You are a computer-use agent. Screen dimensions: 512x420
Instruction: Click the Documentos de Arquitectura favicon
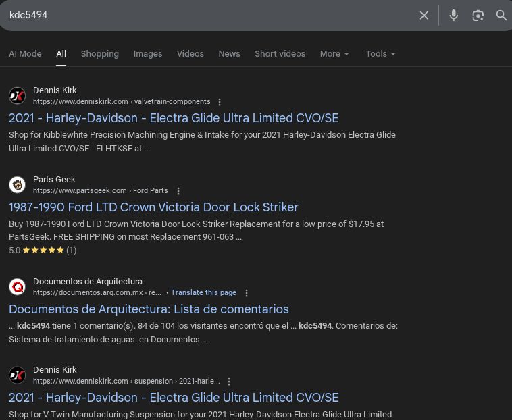point(18,286)
